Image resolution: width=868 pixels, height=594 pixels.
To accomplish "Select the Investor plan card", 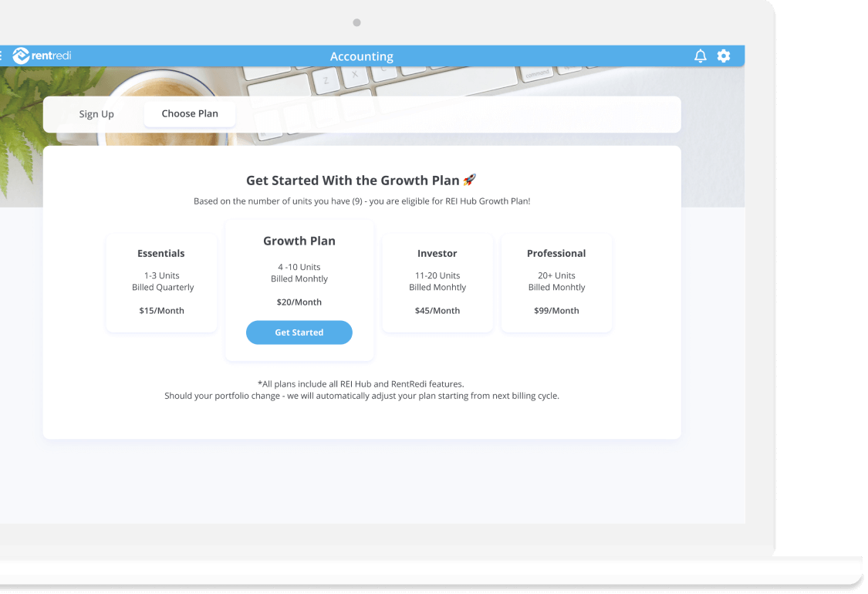I will click(x=437, y=283).
